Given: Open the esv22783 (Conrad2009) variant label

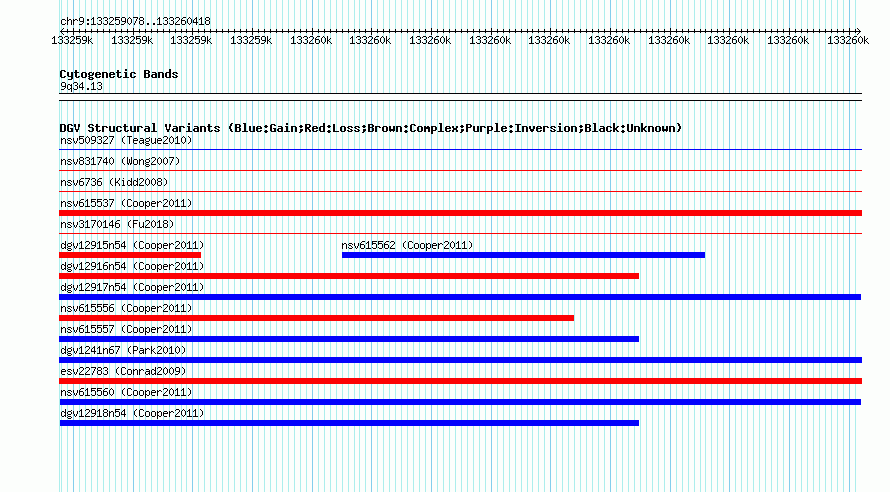Looking at the screenshot, I should pyautogui.click(x=123, y=371).
